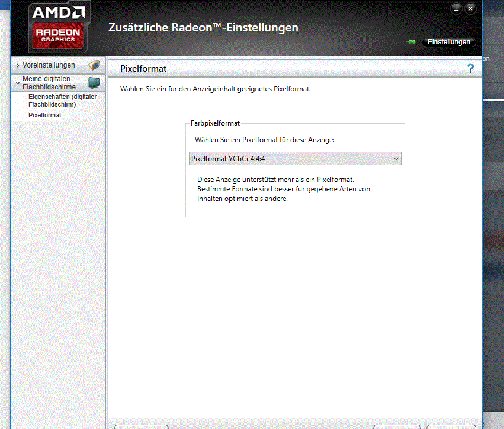
Task: Minimize the Radeon settings window
Action: tap(456, 9)
